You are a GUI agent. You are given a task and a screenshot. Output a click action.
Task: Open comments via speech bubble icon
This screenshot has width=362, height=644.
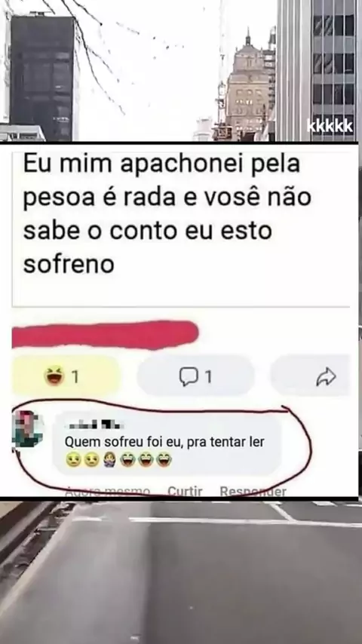(189, 376)
